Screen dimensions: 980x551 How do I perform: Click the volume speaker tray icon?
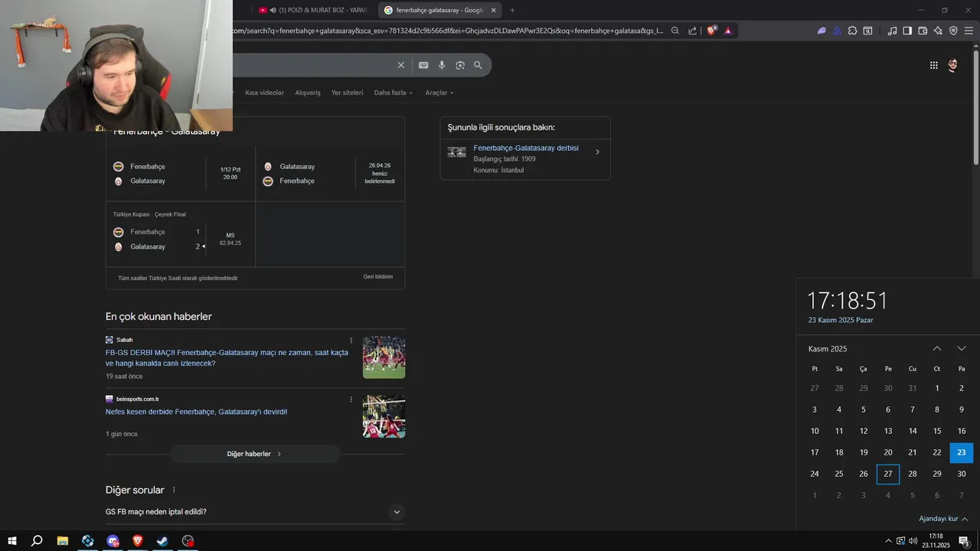[x=913, y=541]
